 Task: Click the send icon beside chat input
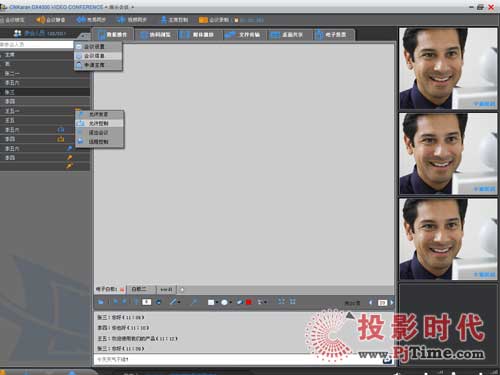tap(387, 360)
